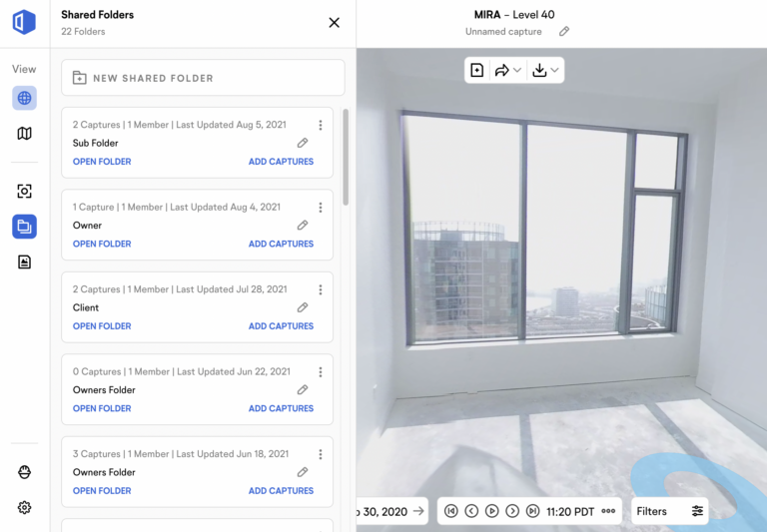Click the capture focus frame icon
The image size is (767, 532).
[x=24, y=192]
